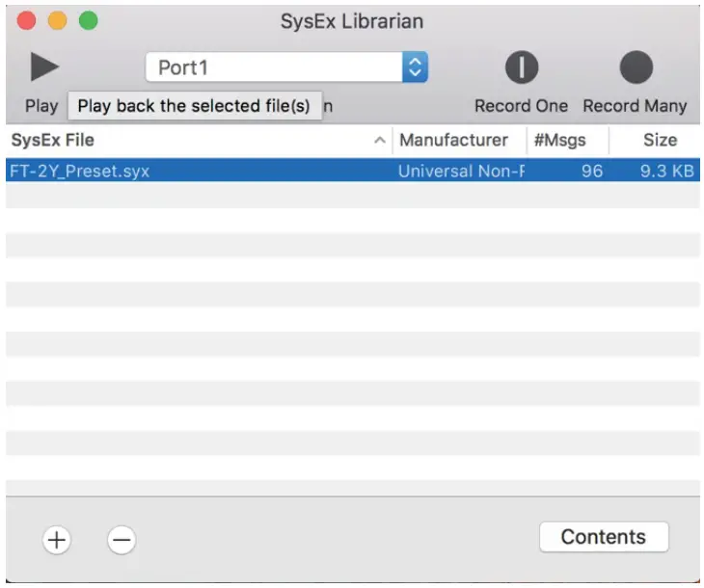Open Contents for the selected file
The height and width of the screenshot is (588, 704).
603,537
